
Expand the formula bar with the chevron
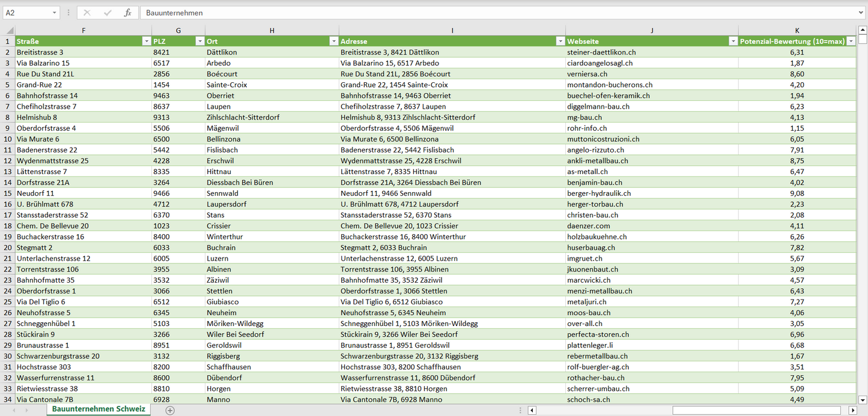pos(861,13)
